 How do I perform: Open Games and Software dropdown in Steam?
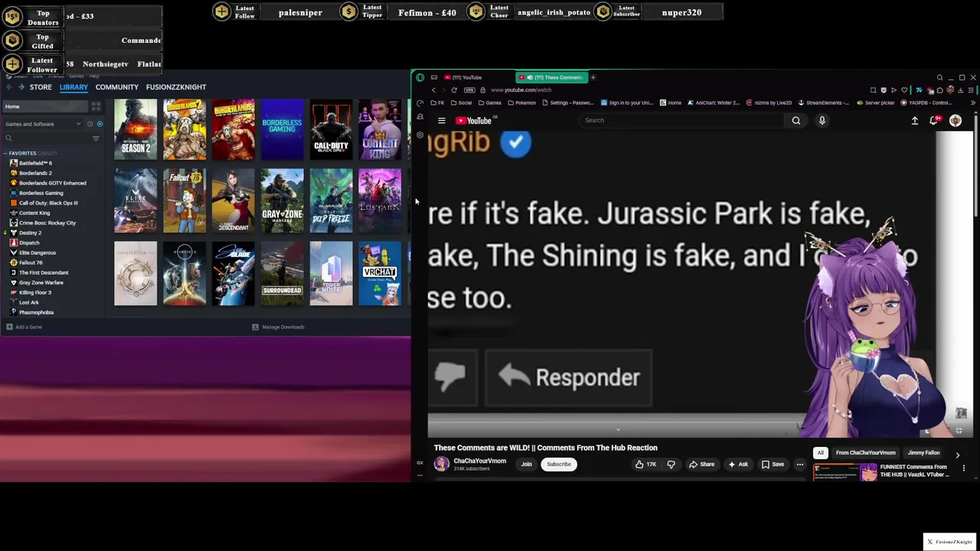click(x=44, y=124)
